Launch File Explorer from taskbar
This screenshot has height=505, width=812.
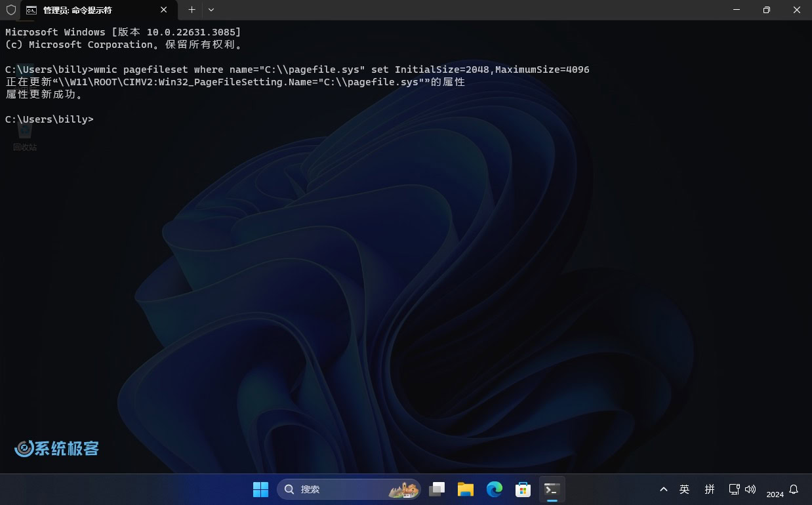pyautogui.click(x=466, y=489)
